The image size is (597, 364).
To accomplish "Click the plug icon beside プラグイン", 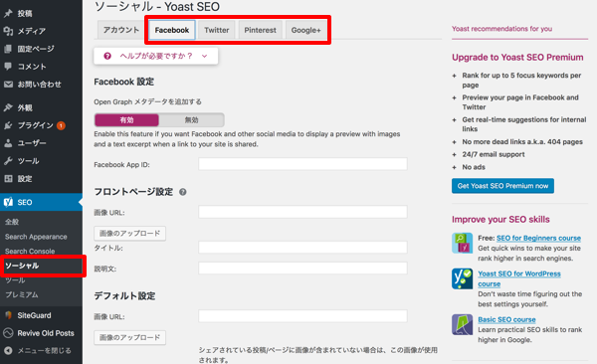I will [x=8, y=125].
